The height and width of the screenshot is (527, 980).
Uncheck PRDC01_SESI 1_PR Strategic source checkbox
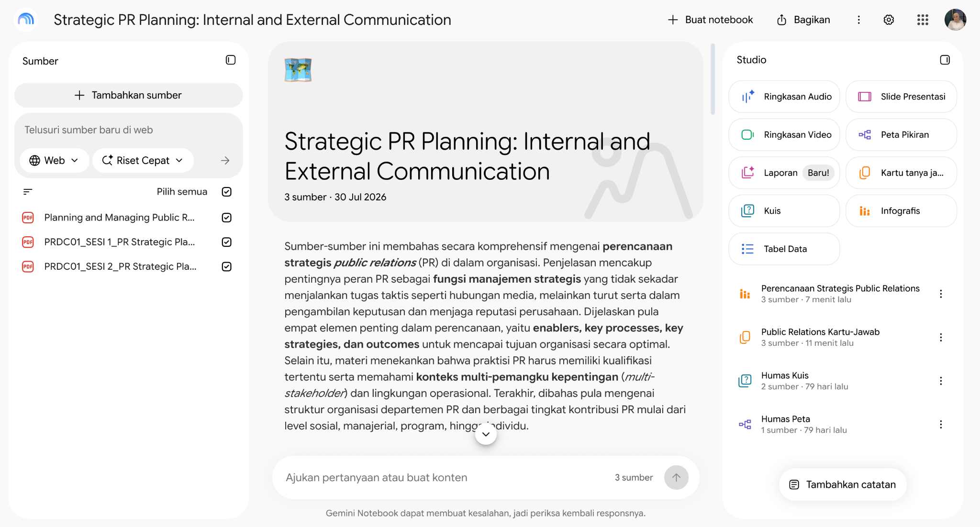pos(227,242)
